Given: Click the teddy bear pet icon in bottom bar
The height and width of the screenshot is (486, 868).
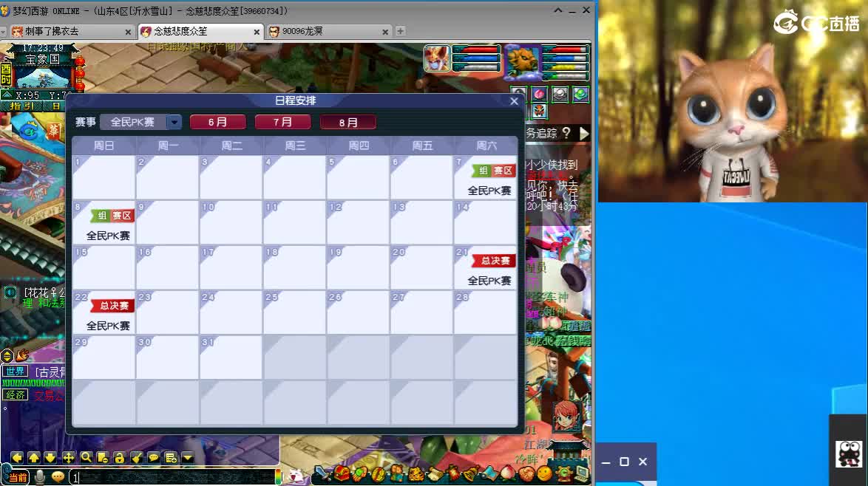Looking at the screenshot, I should pyautogui.click(x=397, y=473).
